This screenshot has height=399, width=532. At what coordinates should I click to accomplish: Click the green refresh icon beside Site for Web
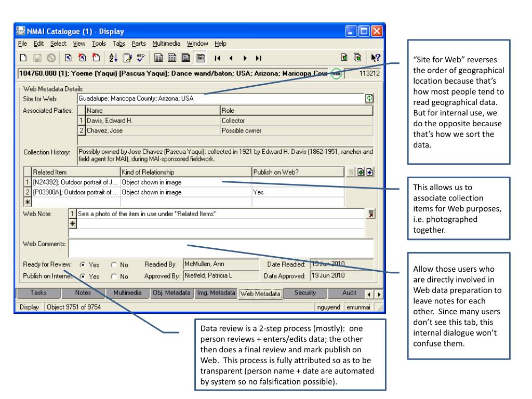(x=369, y=98)
